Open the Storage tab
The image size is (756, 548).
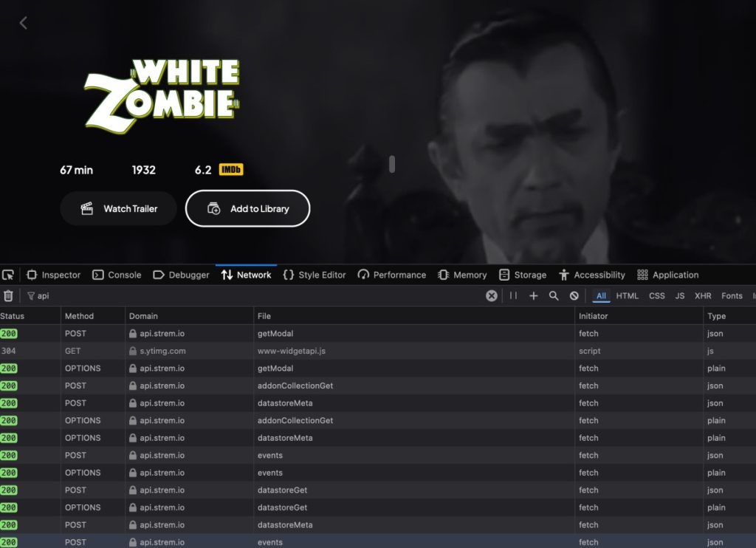point(523,275)
